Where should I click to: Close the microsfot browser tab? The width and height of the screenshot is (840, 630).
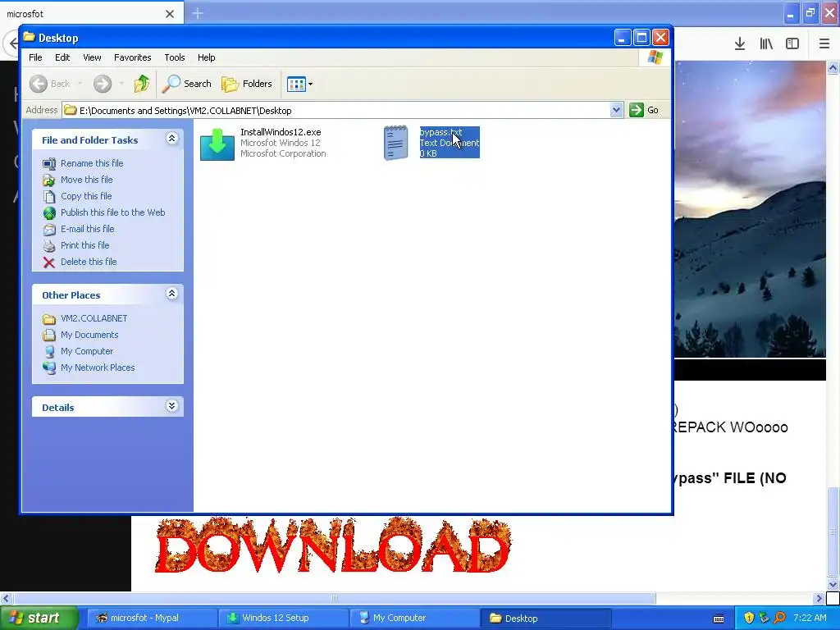pyautogui.click(x=170, y=14)
